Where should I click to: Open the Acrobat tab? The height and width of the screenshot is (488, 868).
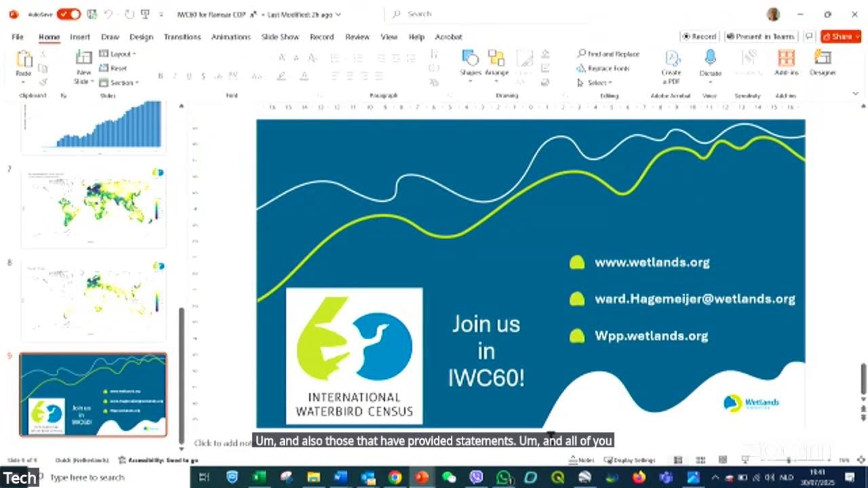click(448, 37)
